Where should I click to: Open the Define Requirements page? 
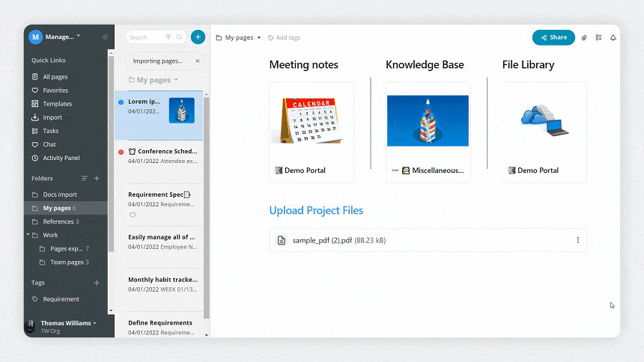[x=159, y=326]
